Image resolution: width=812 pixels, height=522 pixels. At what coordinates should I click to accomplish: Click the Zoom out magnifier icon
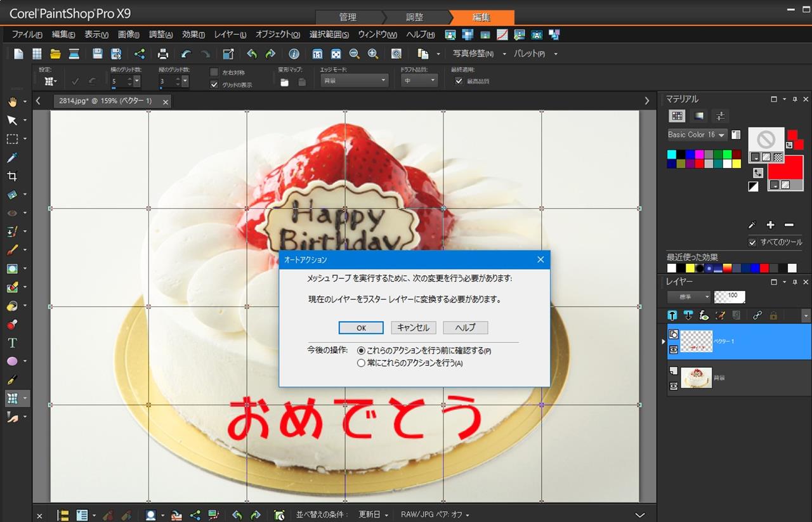click(354, 54)
